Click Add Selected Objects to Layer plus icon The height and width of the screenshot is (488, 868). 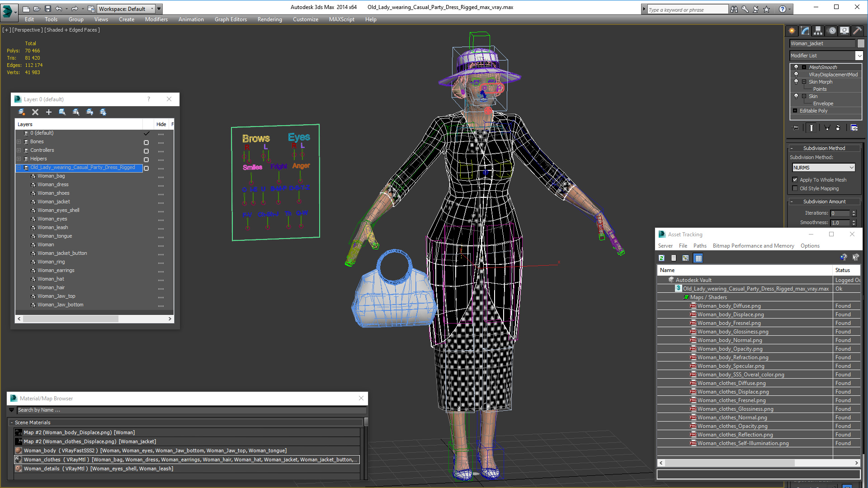tap(49, 112)
